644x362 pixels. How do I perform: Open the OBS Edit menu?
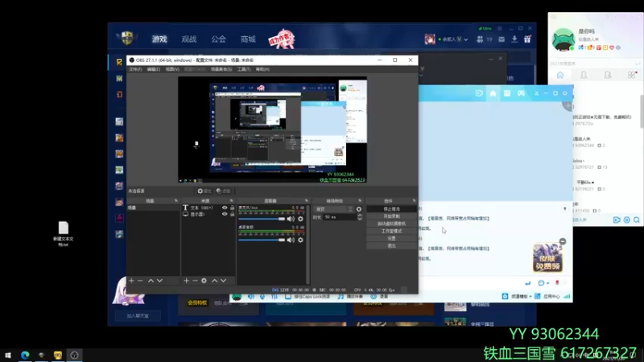pos(154,69)
